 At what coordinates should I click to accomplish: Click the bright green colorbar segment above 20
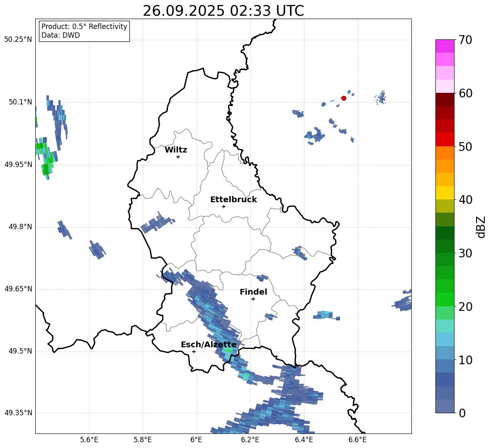pos(445,299)
